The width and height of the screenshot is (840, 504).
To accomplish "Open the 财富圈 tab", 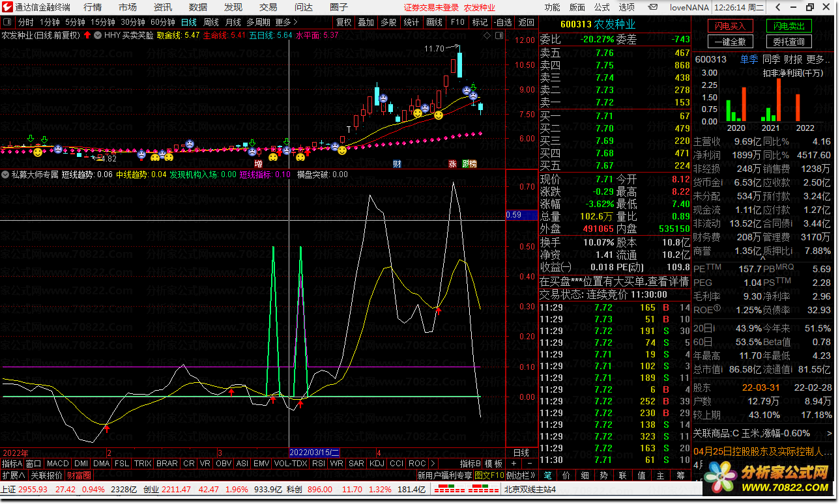I will (80, 475).
